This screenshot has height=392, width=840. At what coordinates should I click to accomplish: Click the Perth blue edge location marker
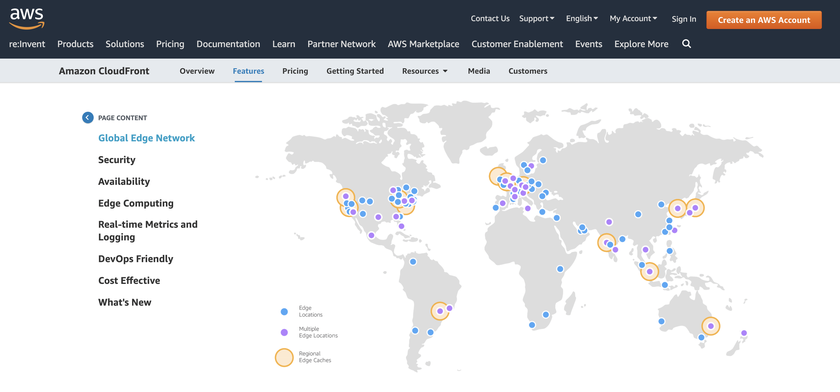[x=662, y=321]
